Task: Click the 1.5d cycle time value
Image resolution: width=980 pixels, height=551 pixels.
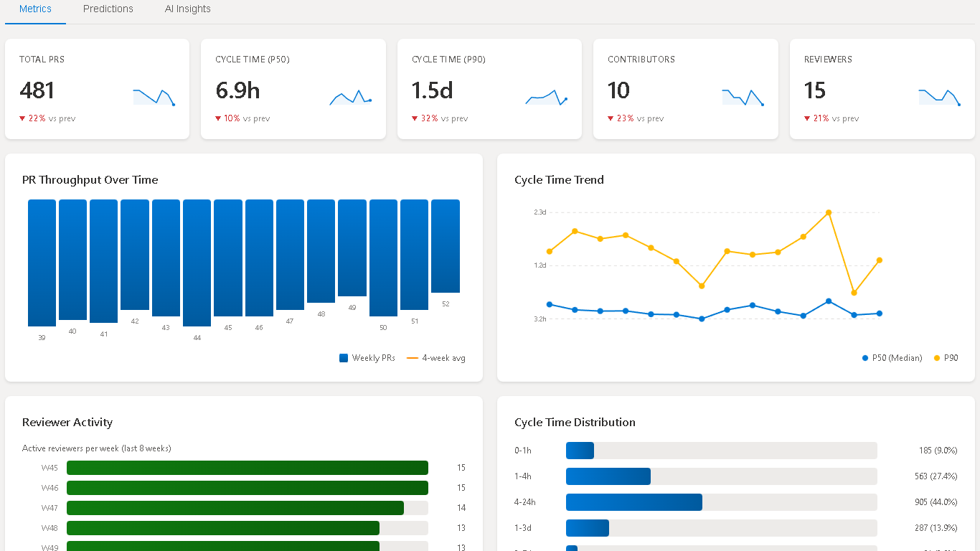Action: pos(433,90)
